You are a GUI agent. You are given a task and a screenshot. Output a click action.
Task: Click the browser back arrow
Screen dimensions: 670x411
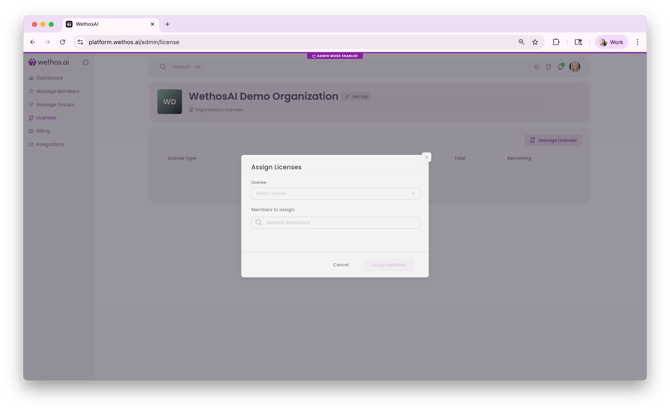point(32,42)
